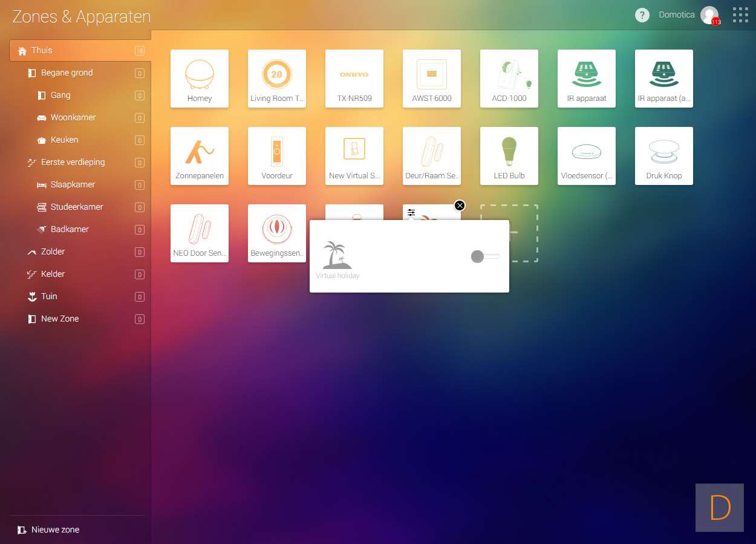
Task: Select the Druk Knop device
Action: pos(664,156)
